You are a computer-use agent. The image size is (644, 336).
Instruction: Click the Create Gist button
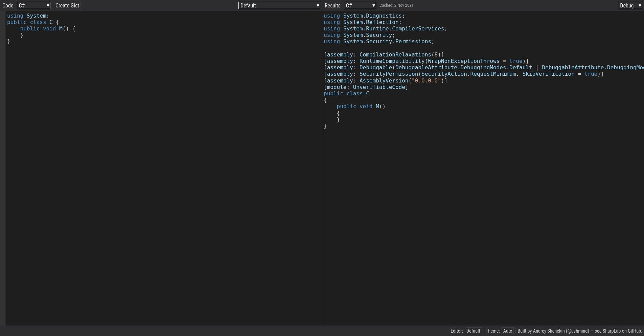point(67,5)
